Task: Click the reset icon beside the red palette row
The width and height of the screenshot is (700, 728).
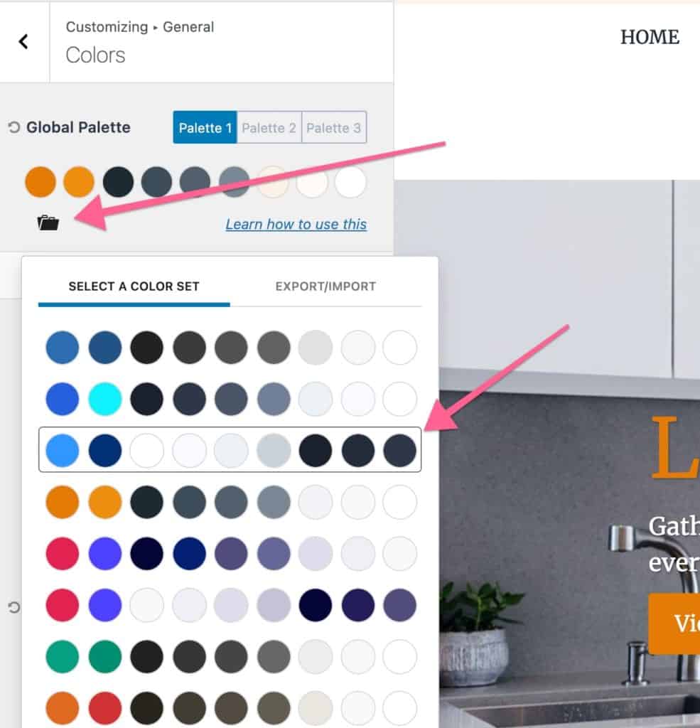Action: click(14, 607)
